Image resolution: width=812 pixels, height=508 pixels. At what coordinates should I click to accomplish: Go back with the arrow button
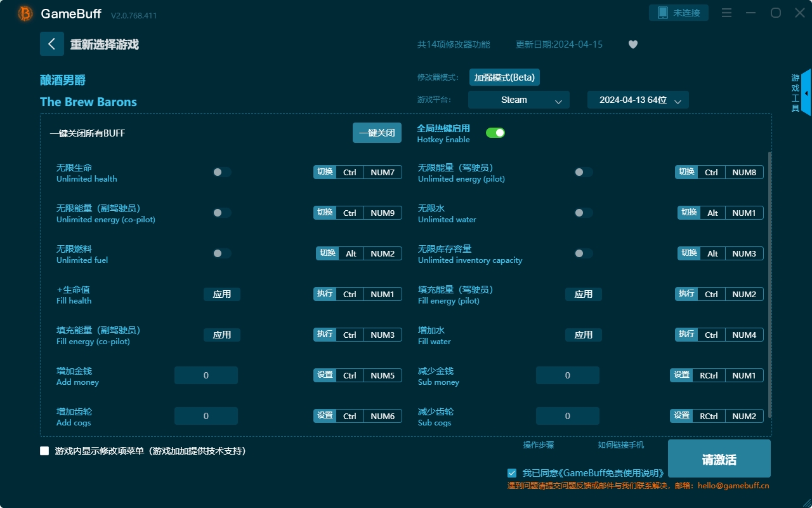click(x=52, y=44)
